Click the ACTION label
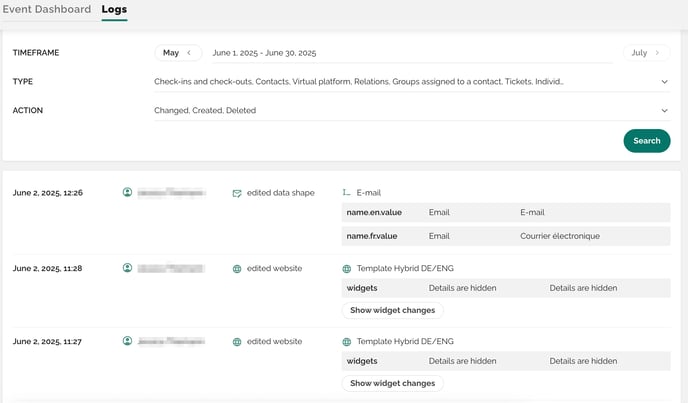 pyautogui.click(x=28, y=111)
